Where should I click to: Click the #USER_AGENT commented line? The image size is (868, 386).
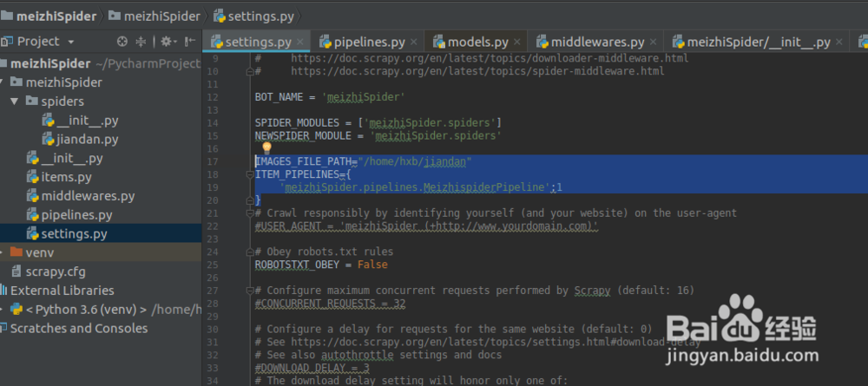tap(427, 226)
